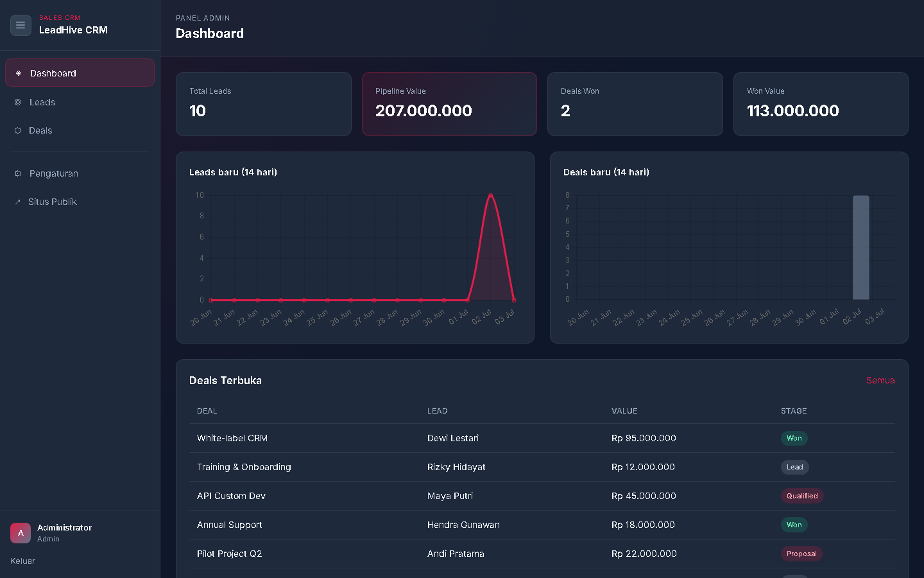
Task: Click the Deals baru (14 hari) chart title
Action: coord(606,172)
